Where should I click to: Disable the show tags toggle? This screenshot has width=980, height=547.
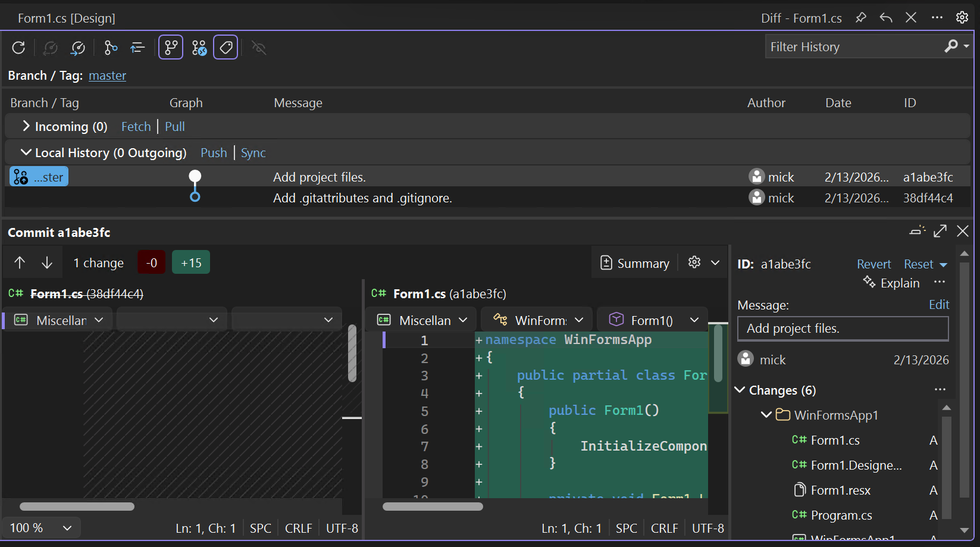pyautogui.click(x=226, y=47)
